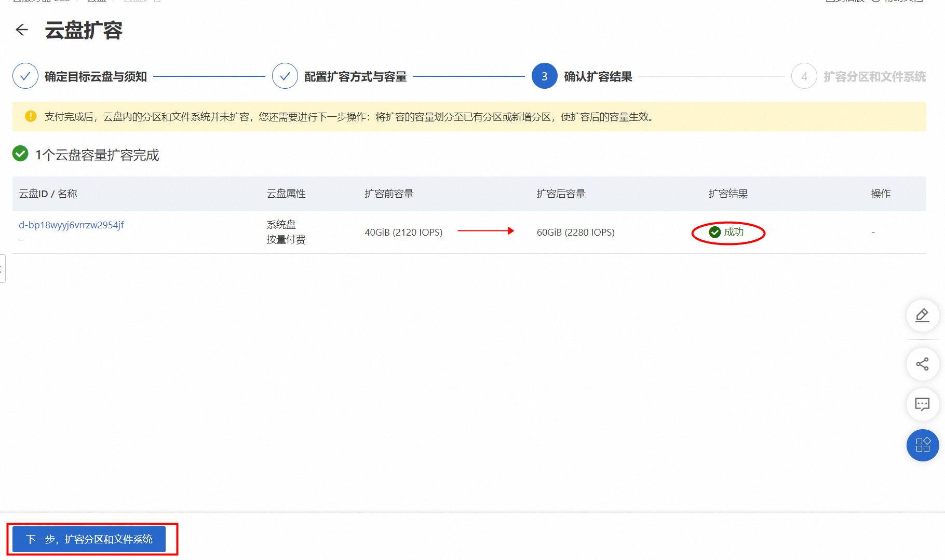Select step 1 checkmark circle
945x560 pixels.
[x=25, y=76]
